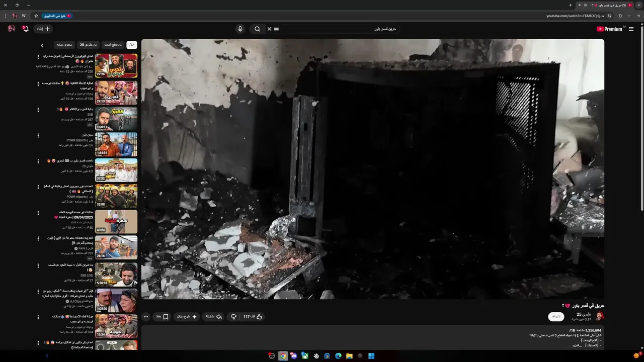This screenshot has height=362, width=644.
Task: Open Chrome media controls icon
Action: (24, 16)
